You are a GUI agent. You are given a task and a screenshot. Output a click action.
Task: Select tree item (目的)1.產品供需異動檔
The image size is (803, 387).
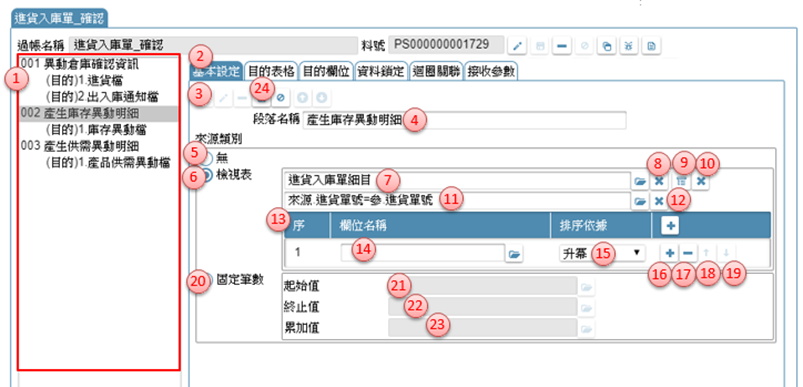click(x=108, y=163)
